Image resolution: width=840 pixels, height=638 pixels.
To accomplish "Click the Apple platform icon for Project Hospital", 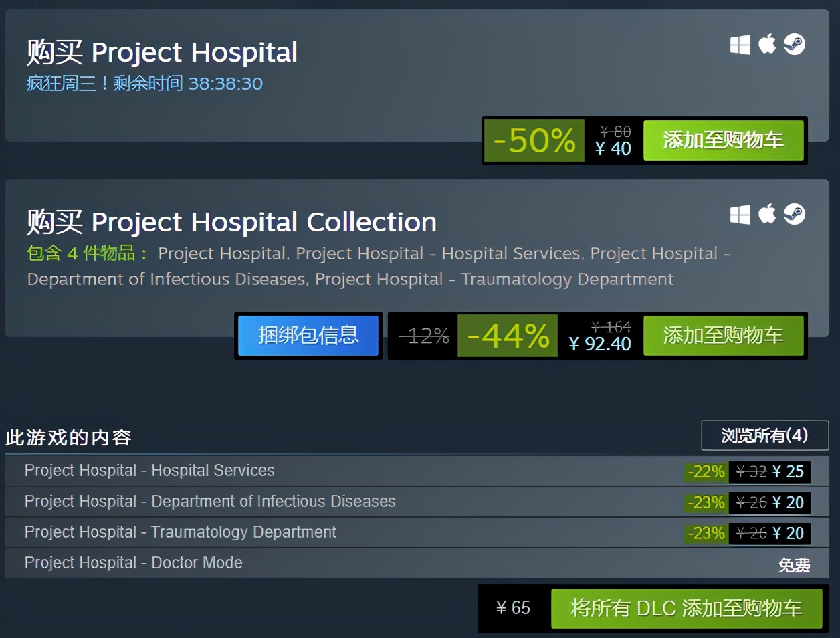I will point(766,43).
